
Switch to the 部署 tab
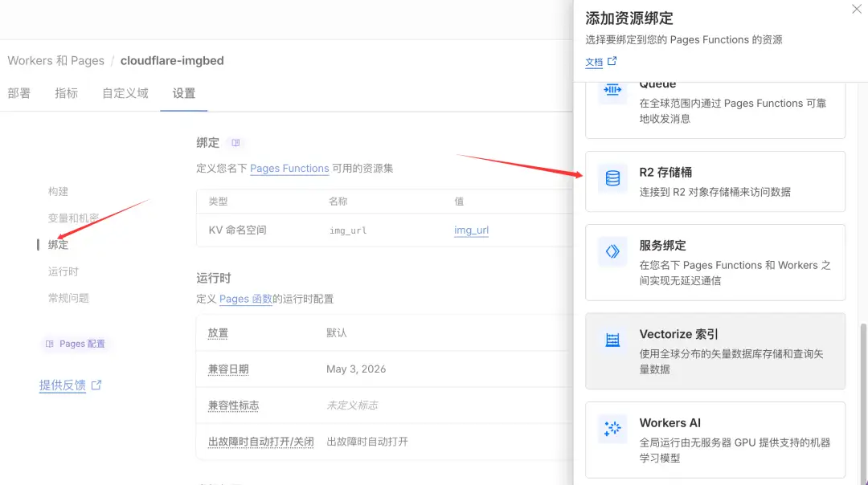[x=19, y=93]
